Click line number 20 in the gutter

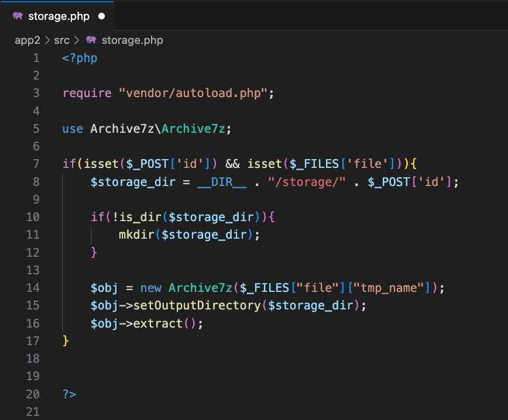(x=33, y=394)
